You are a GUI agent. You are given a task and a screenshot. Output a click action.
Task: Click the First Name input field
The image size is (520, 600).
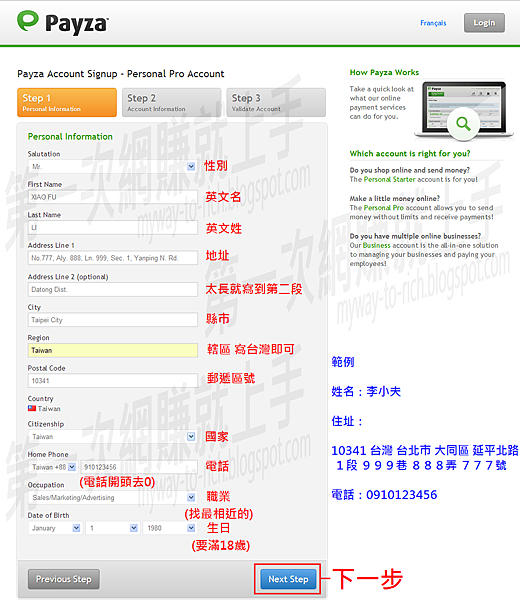112,197
